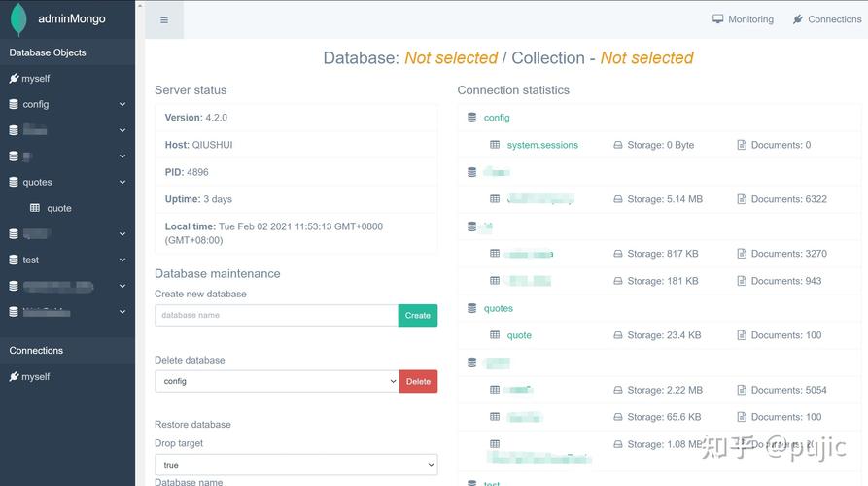Click the test database icon in sidebar
Viewport: 868px width, 486px height.
click(14, 260)
